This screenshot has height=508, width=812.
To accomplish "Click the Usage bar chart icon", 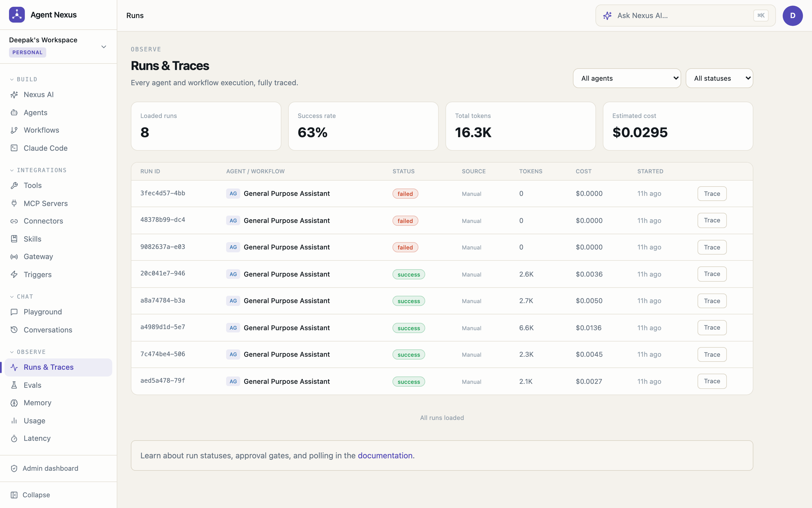I will 14,421.
